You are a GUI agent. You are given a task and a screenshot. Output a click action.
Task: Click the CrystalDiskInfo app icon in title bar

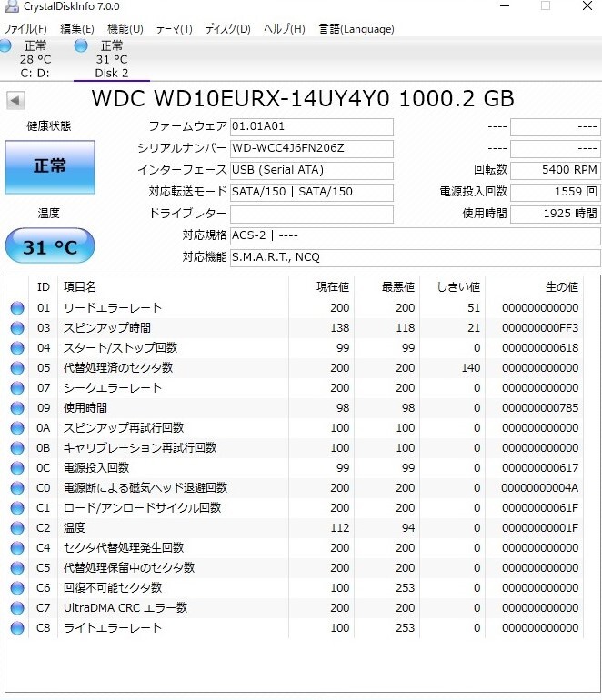click(x=10, y=6)
